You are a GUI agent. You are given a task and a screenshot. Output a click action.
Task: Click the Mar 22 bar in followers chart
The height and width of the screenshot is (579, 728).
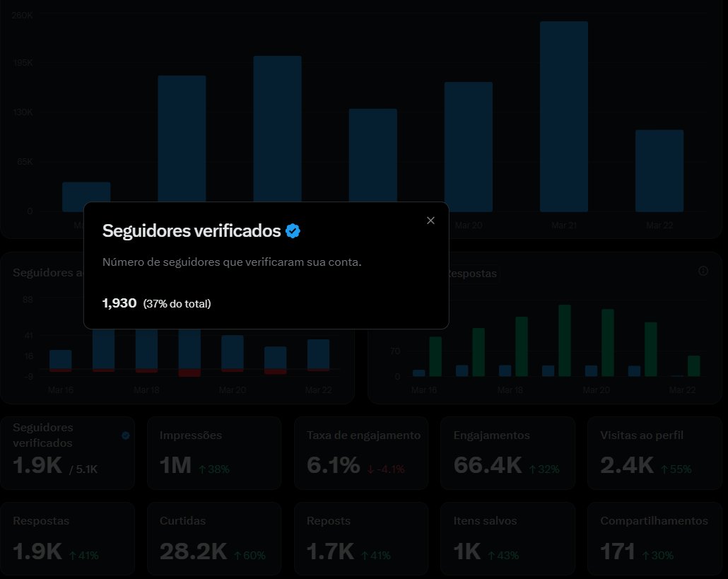pos(319,355)
